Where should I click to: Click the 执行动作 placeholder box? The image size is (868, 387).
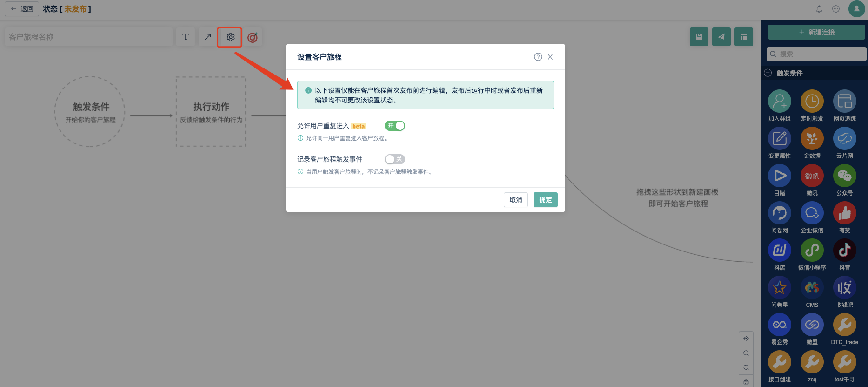click(x=211, y=112)
